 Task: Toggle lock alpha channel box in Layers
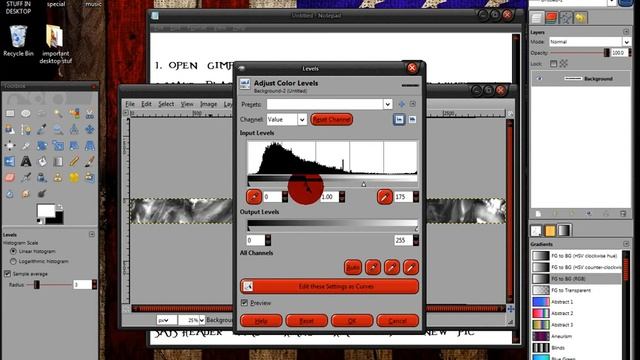point(564,63)
